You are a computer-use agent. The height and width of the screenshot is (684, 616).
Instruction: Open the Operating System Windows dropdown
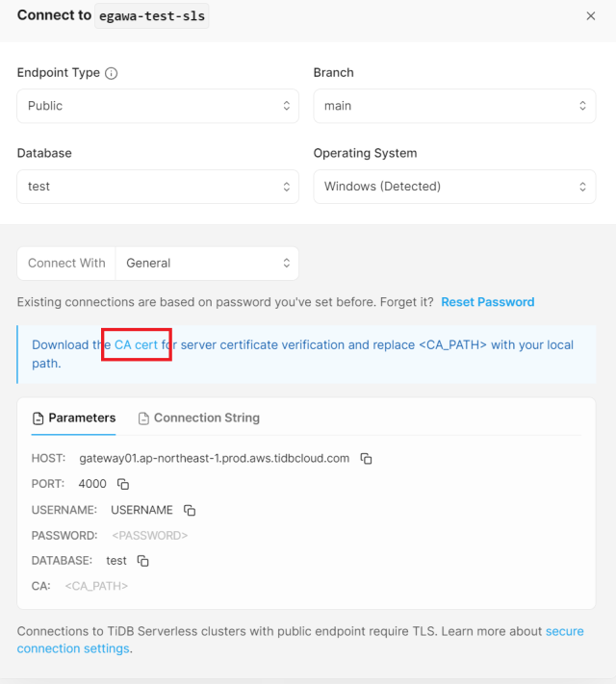454,187
